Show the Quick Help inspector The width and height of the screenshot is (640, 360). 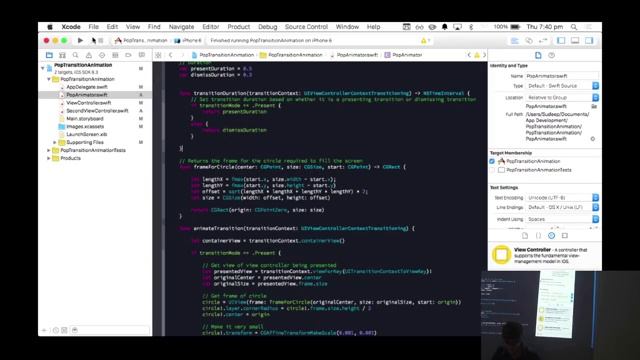click(x=551, y=55)
